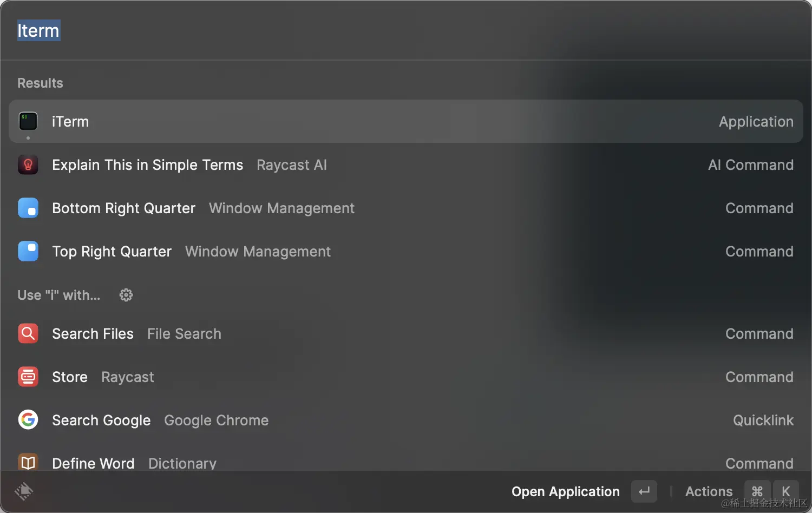Image resolution: width=812 pixels, height=513 pixels.
Task: Choose Top Right Quarter command
Action: [406, 251]
